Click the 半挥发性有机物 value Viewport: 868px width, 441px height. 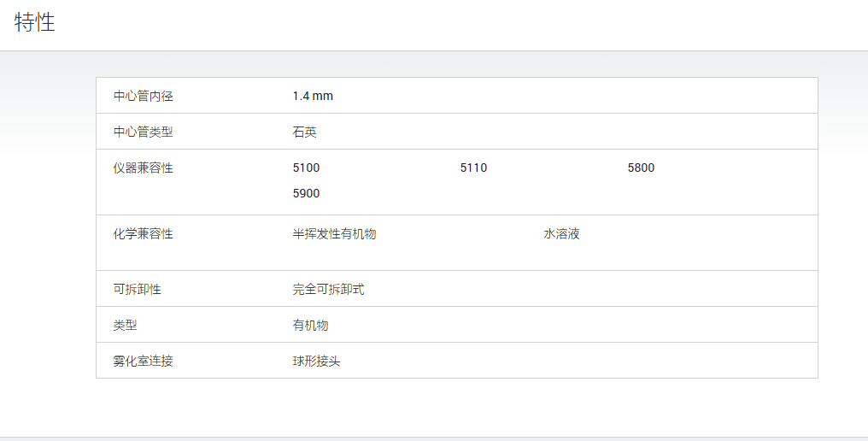[334, 234]
